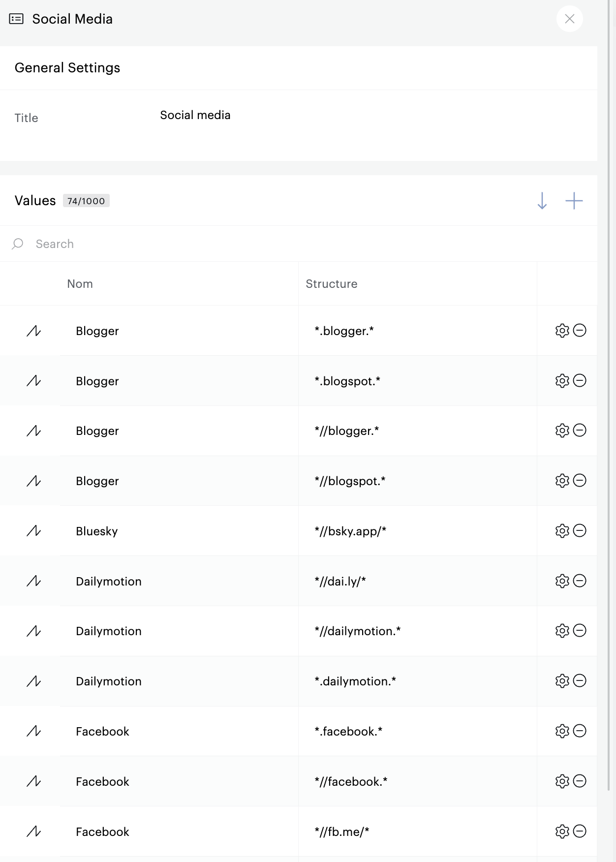Click the Structure column header
Screen dimensions: 616x862
pyautogui.click(x=331, y=284)
